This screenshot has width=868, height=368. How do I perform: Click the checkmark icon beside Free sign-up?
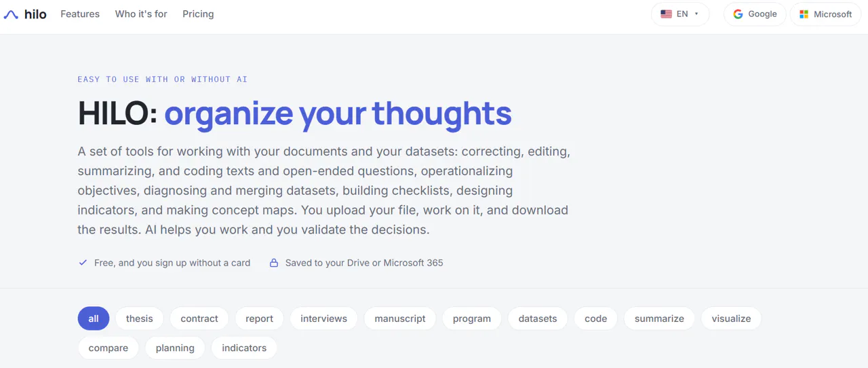pos(83,263)
